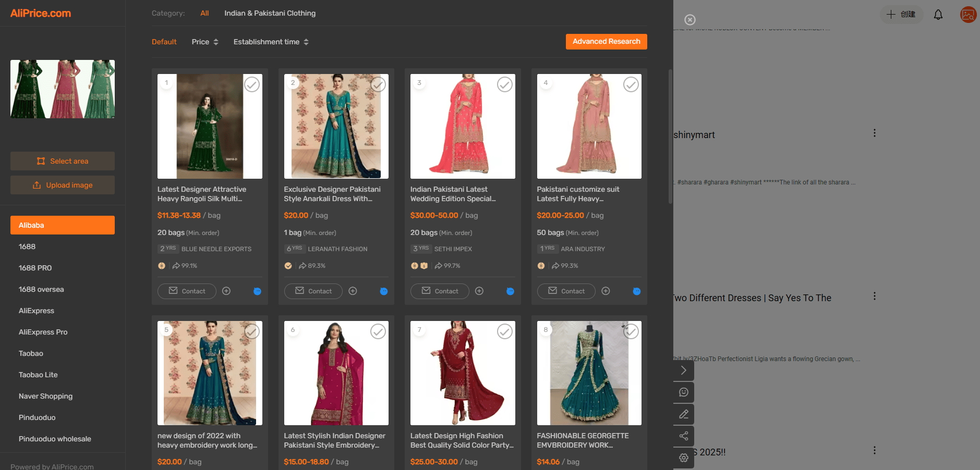Open the settings gear in side toolbar

[x=684, y=458]
